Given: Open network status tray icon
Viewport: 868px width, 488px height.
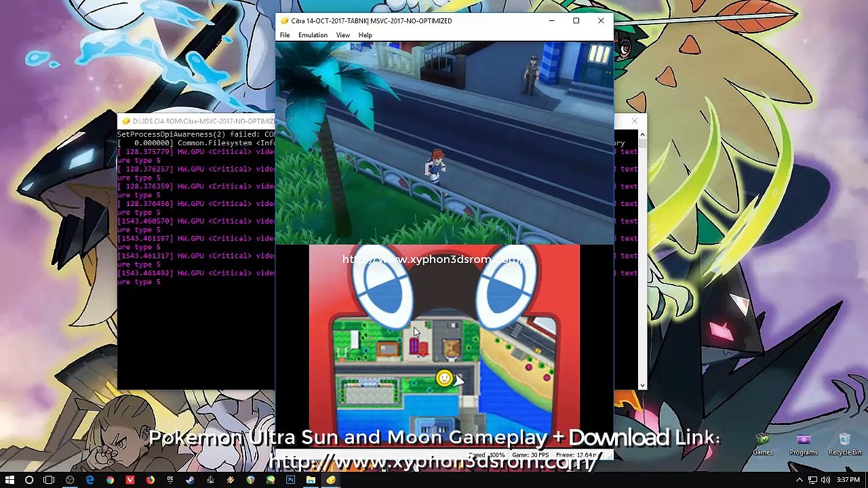Looking at the screenshot, I should click(x=812, y=480).
